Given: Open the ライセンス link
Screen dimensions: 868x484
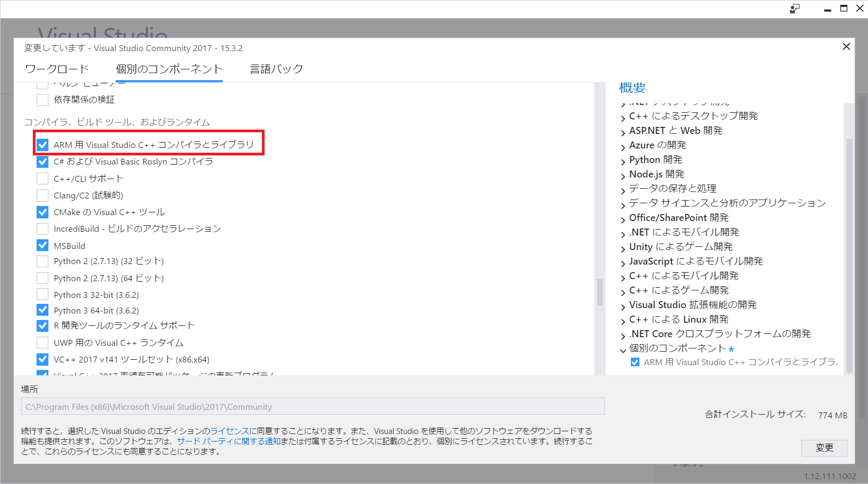Looking at the screenshot, I should coord(230,431).
